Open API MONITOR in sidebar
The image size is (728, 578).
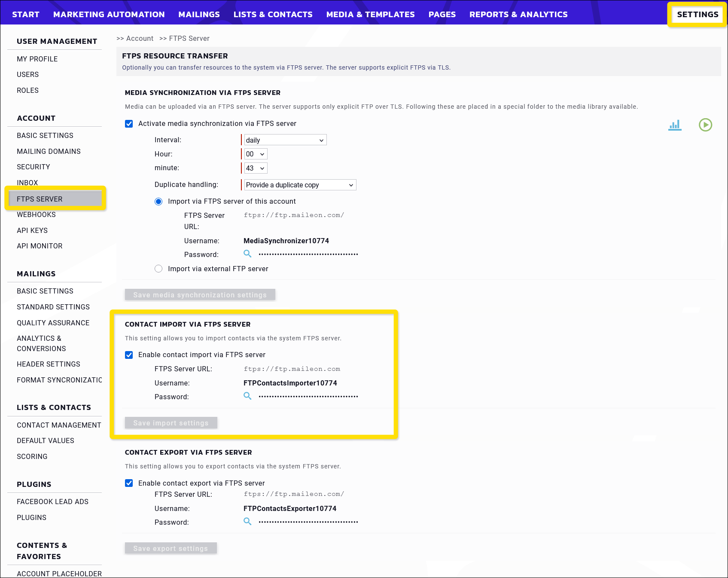[x=40, y=246]
